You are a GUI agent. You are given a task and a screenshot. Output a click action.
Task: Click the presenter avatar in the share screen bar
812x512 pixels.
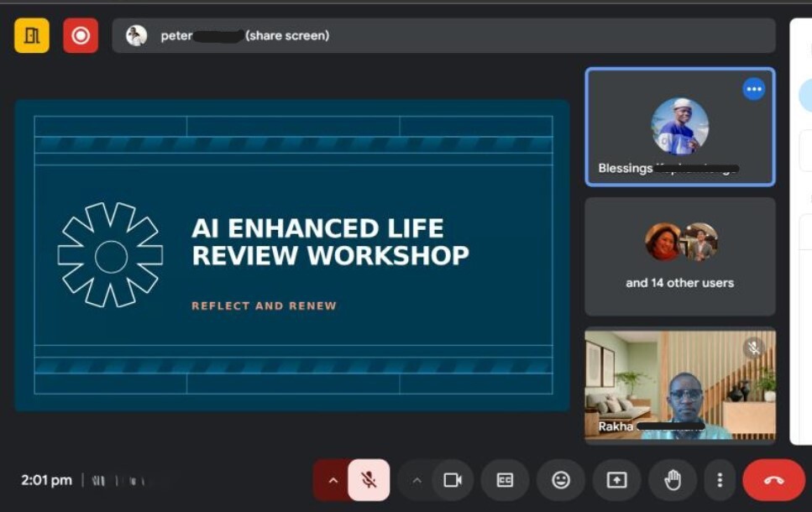(x=136, y=36)
